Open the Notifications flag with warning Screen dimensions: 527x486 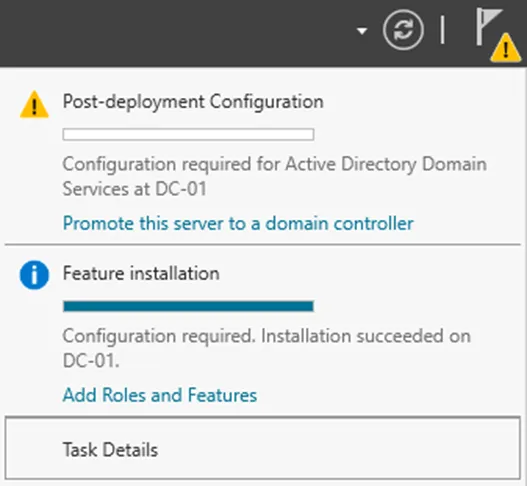pyautogui.click(x=498, y=35)
